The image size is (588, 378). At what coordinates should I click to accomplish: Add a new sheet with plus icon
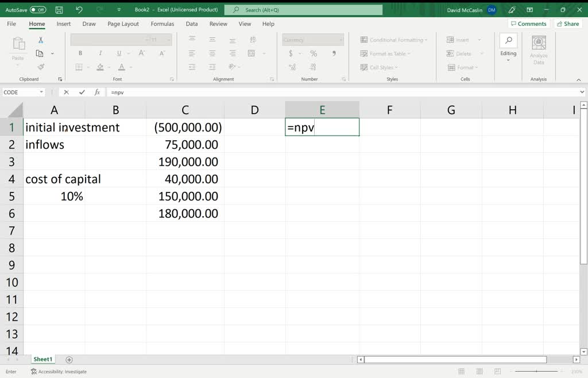pos(69,360)
